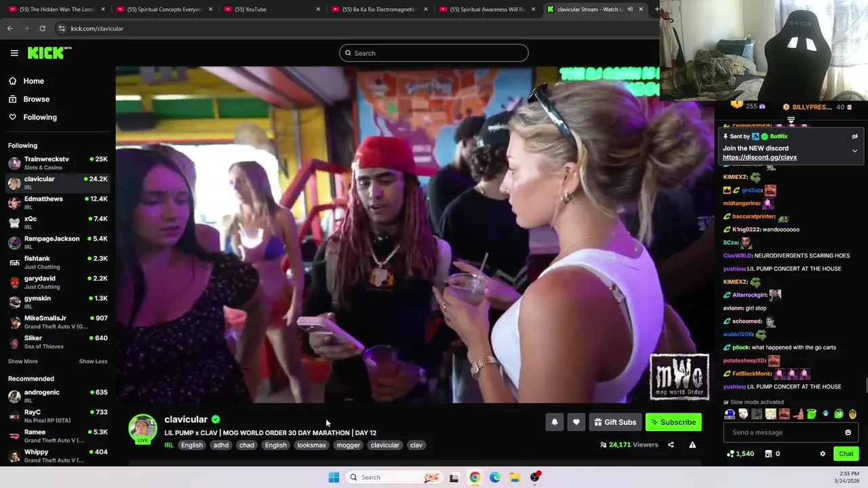The width and height of the screenshot is (868, 488).
Task: Open Ramee recommended channel
Action: click(58, 436)
